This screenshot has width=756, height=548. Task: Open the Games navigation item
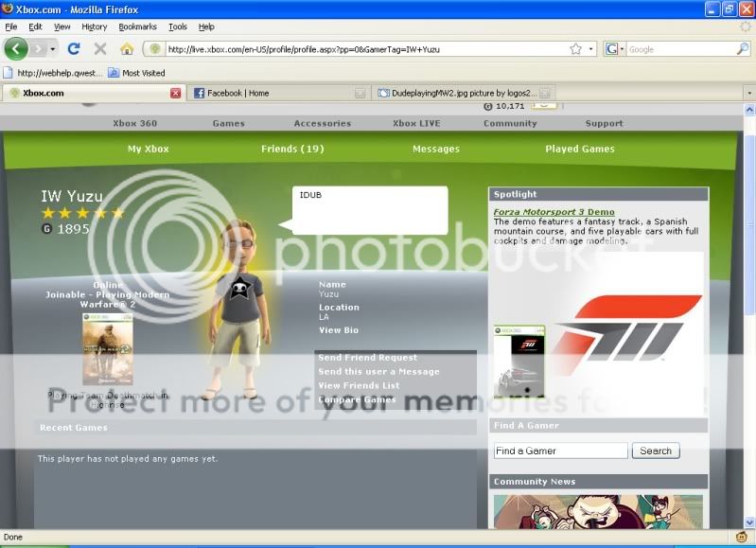click(229, 123)
